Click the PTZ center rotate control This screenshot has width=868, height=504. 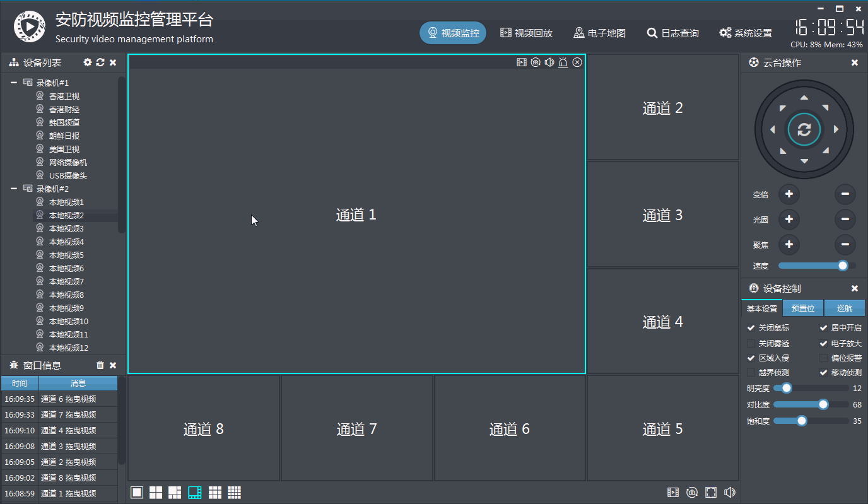tap(804, 129)
